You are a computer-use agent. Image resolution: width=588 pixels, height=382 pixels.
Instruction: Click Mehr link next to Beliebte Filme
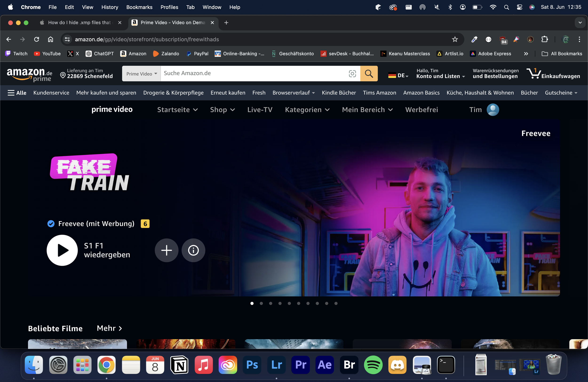click(109, 328)
